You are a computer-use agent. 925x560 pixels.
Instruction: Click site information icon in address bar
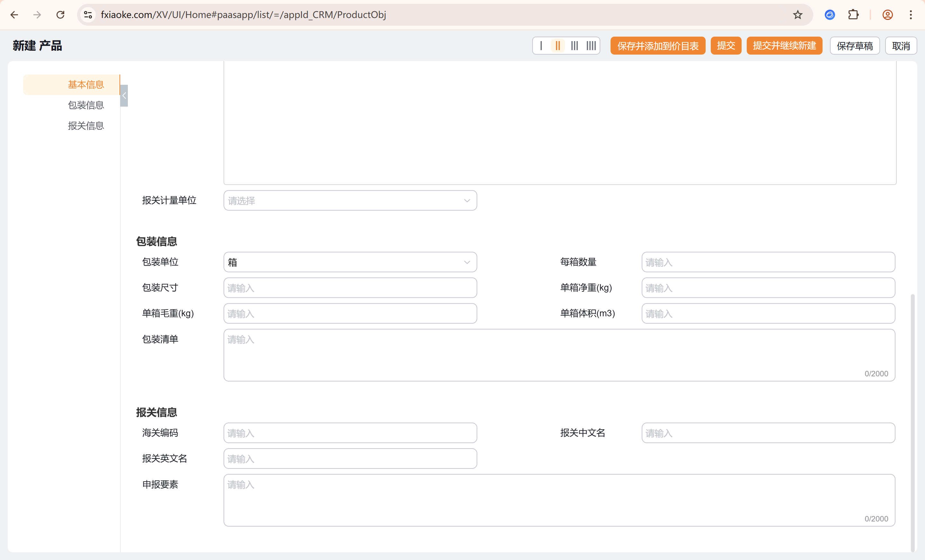click(x=88, y=15)
